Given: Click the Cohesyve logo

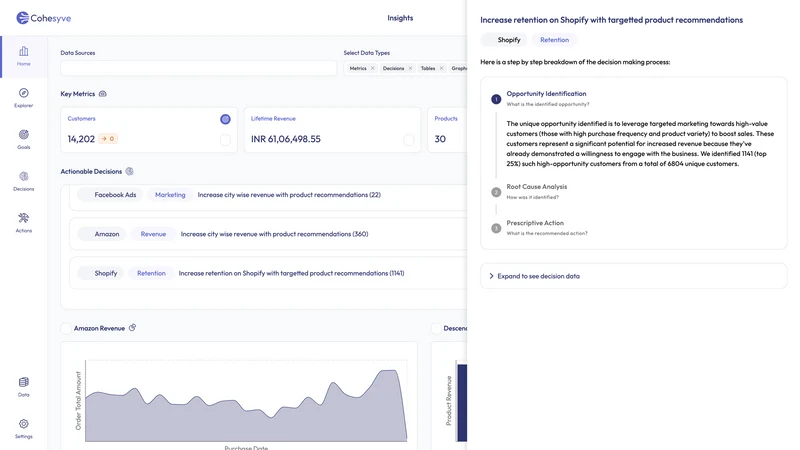Looking at the screenshot, I should tap(43, 18).
